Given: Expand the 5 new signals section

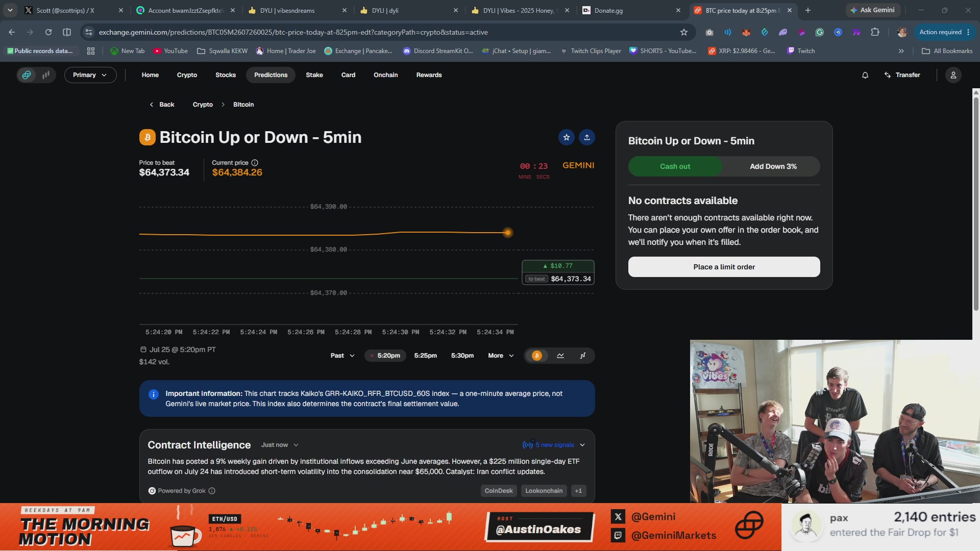Looking at the screenshot, I should tap(554, 445).
